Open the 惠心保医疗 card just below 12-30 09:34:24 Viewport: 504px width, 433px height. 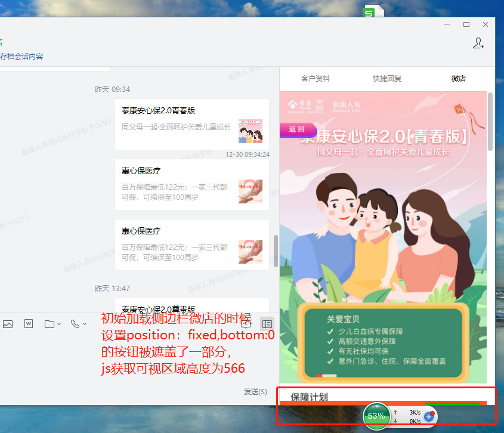point(192,184)
